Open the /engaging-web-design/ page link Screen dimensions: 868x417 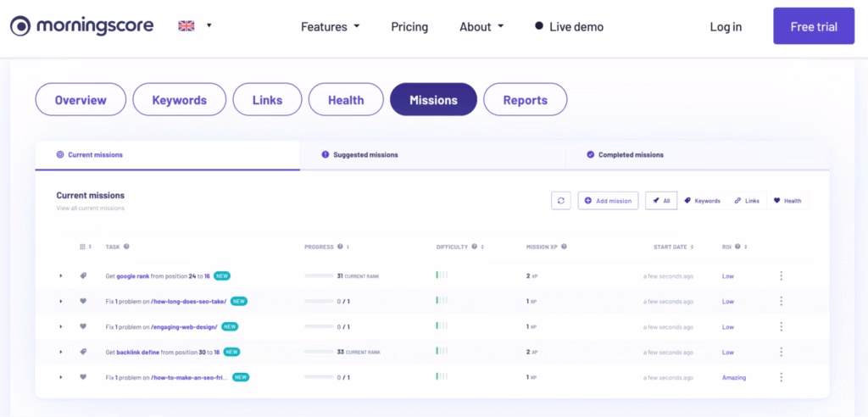(185, 326)
